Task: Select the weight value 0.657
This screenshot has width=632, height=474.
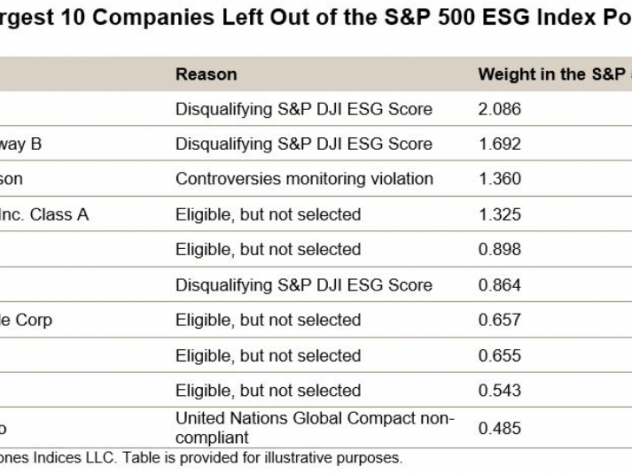Action: [x=499, y=320]
